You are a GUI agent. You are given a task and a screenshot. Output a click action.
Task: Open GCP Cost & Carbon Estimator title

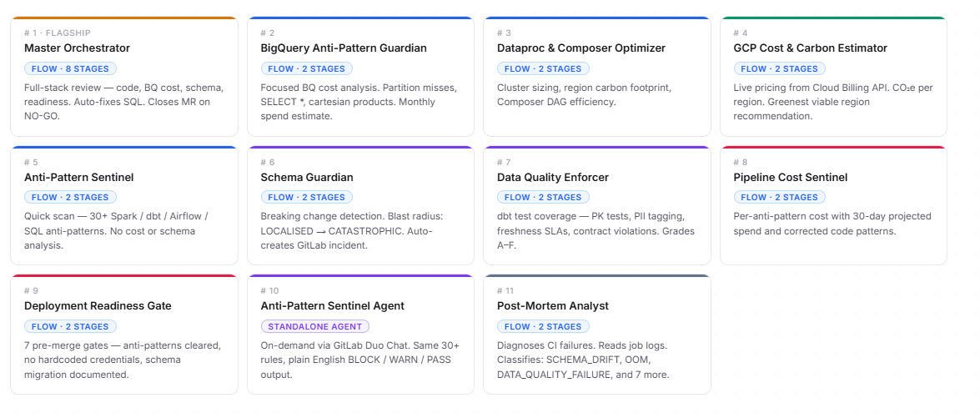click(x=810, y=48)
